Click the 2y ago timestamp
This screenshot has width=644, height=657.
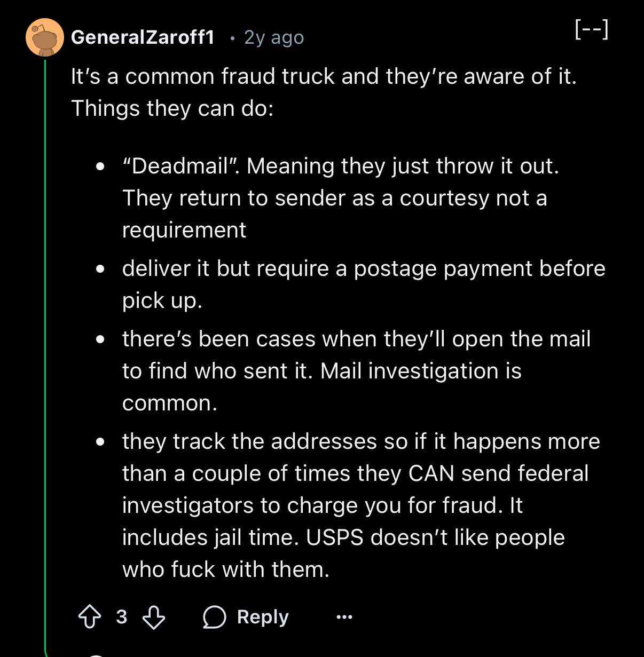[274, 38]
